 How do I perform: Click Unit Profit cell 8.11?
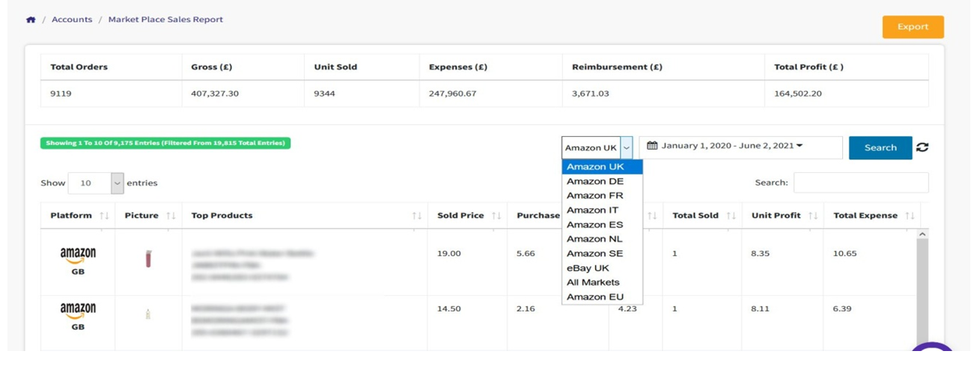[x=761, y=308]
